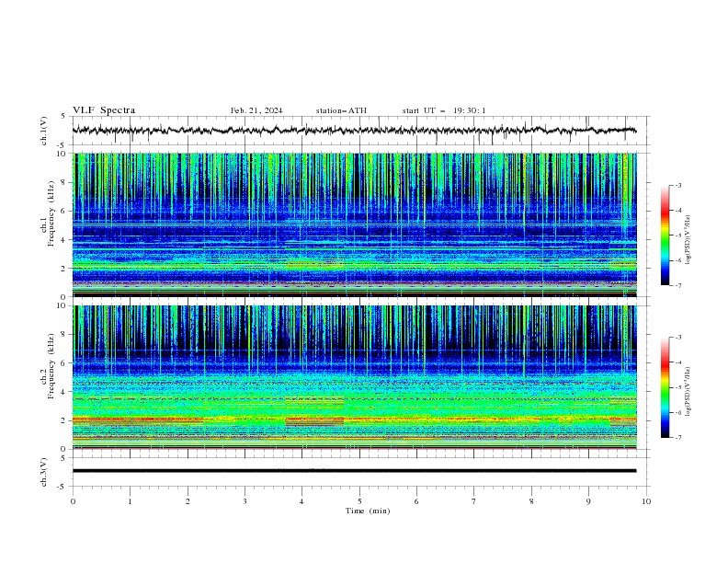Click the ch.2 spectrogram panel
The width and height of the screenshot is (728, 563).
tap(355, 377)
